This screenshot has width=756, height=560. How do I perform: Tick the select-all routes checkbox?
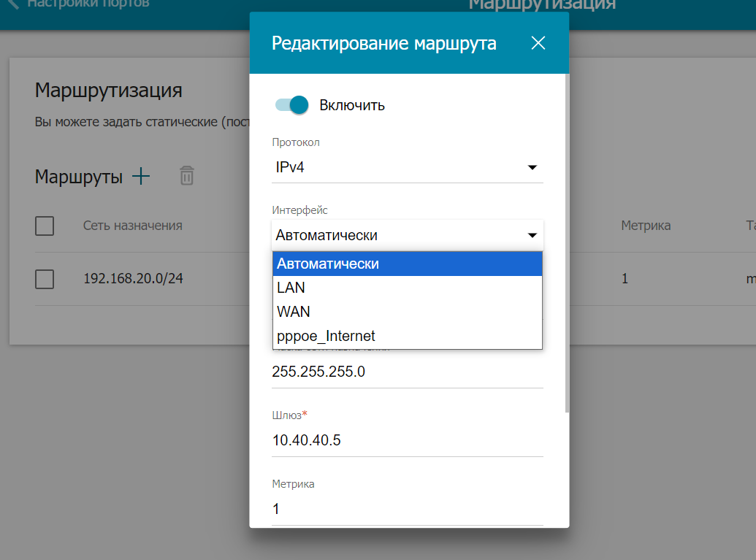(x=45, y=226)
